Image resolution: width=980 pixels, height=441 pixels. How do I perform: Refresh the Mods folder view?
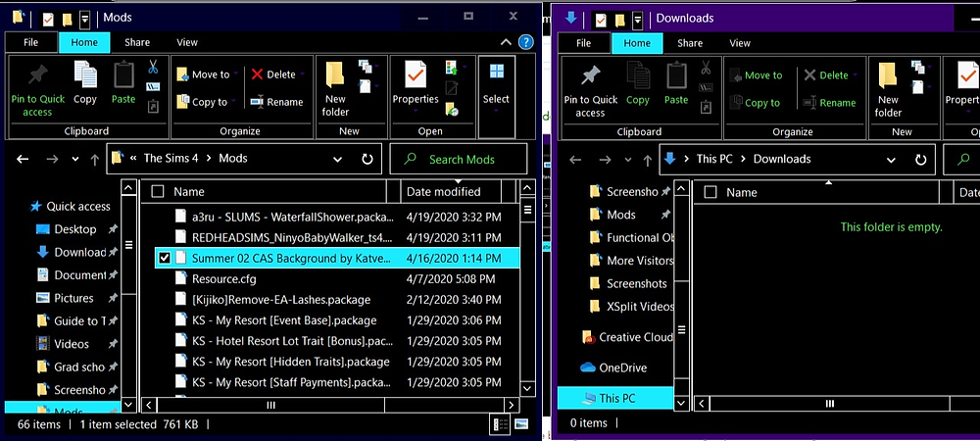(367, 159)
